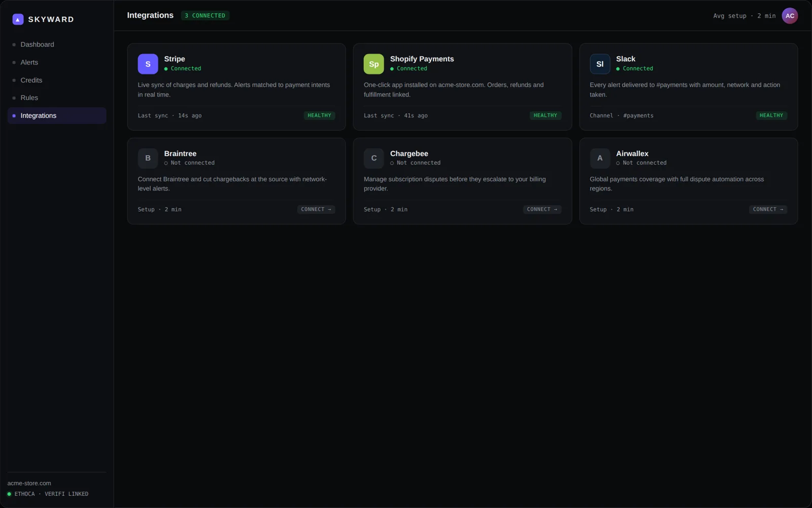Click the Braintree B icon
812x508 pixels.
tap(148, 158)
